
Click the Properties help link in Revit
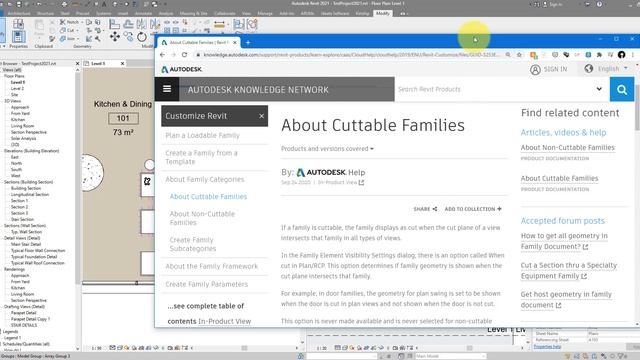(547, 347)
